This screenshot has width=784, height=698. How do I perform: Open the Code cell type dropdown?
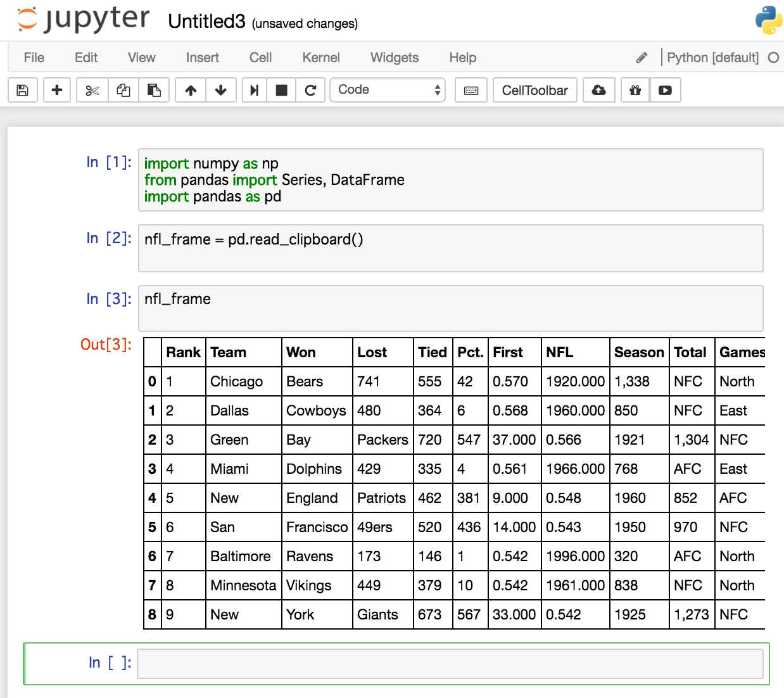tap(388, 90)
